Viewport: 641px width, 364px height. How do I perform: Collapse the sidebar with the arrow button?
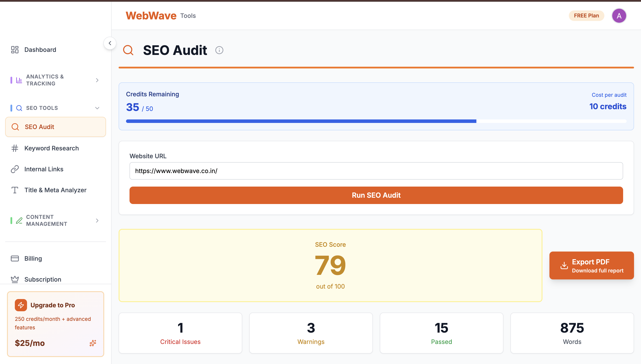click(110, 43)
